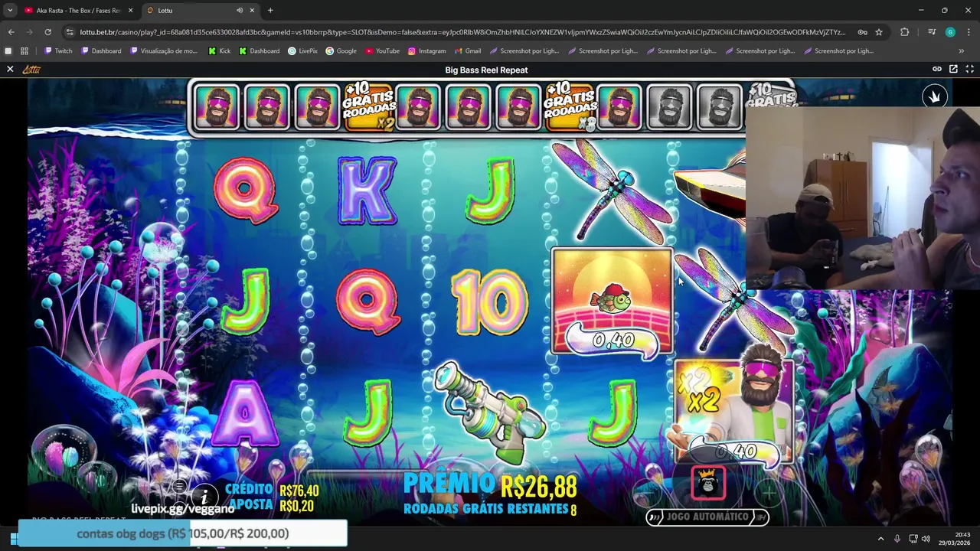The height and width of the screenshot is (551, 980).
Task: Expand the tab search chevron
Action: (10, 10)
